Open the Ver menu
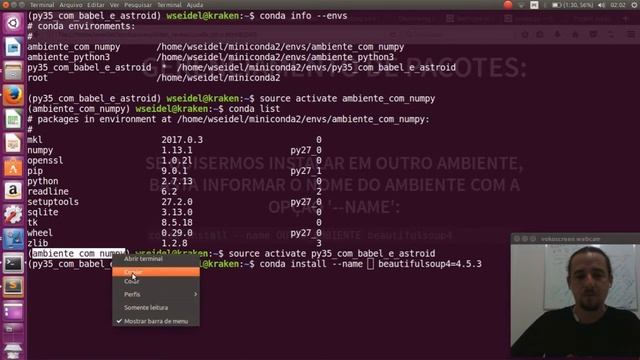This screenshot has width=640, height=360. coord(115,5)
